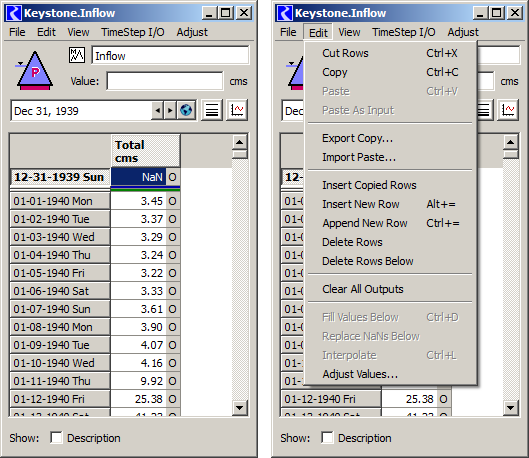The width and height of the screenshot is (529, 458).
Task: Click the previous timestep arrow in left window
Action: (157, 110)
